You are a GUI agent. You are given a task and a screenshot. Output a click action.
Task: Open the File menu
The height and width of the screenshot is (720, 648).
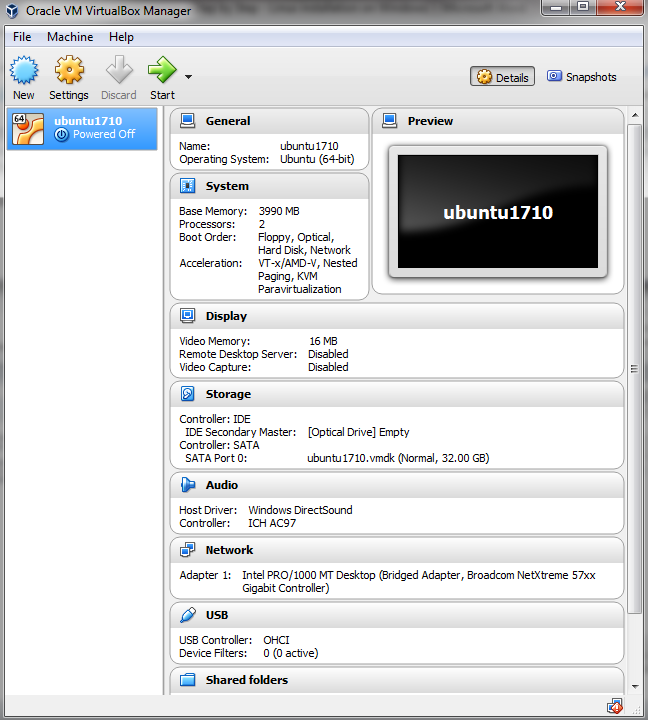coord(22,37)
